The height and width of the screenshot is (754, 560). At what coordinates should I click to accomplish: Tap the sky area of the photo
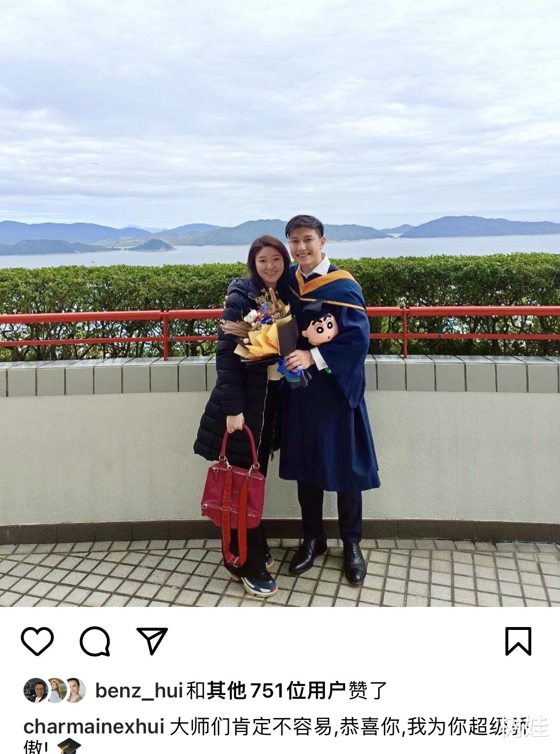point(280,105)
